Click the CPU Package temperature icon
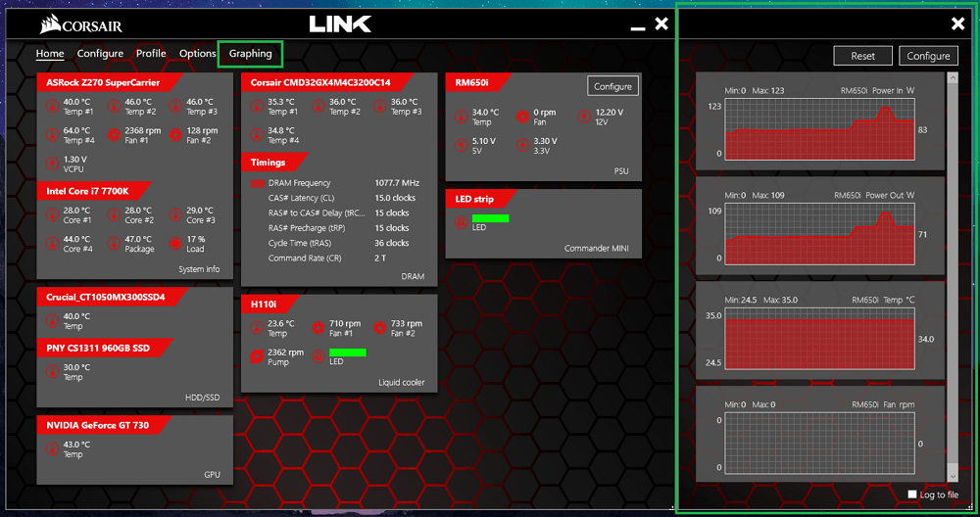This screenshot has width=980, height=517. point(114,244)
